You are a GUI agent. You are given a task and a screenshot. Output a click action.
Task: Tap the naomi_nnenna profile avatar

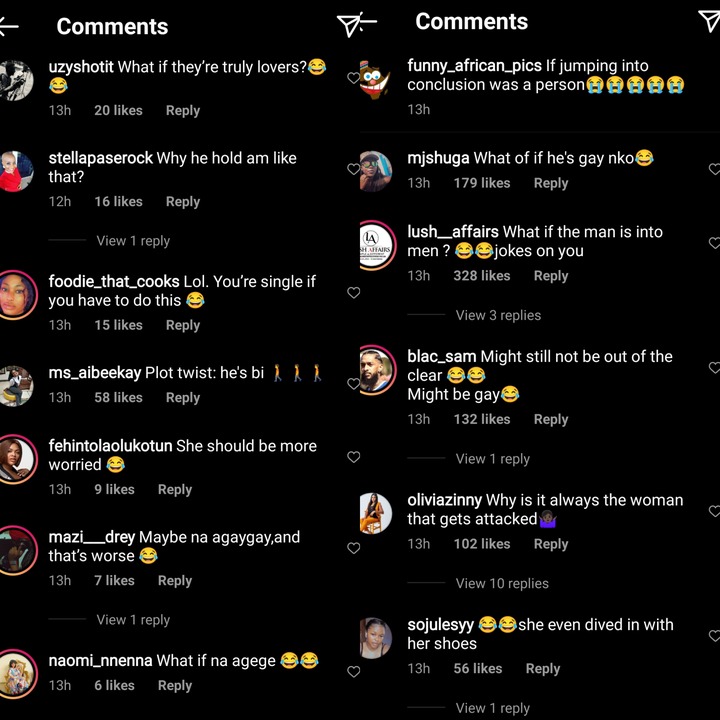click(x=17, y=674)
